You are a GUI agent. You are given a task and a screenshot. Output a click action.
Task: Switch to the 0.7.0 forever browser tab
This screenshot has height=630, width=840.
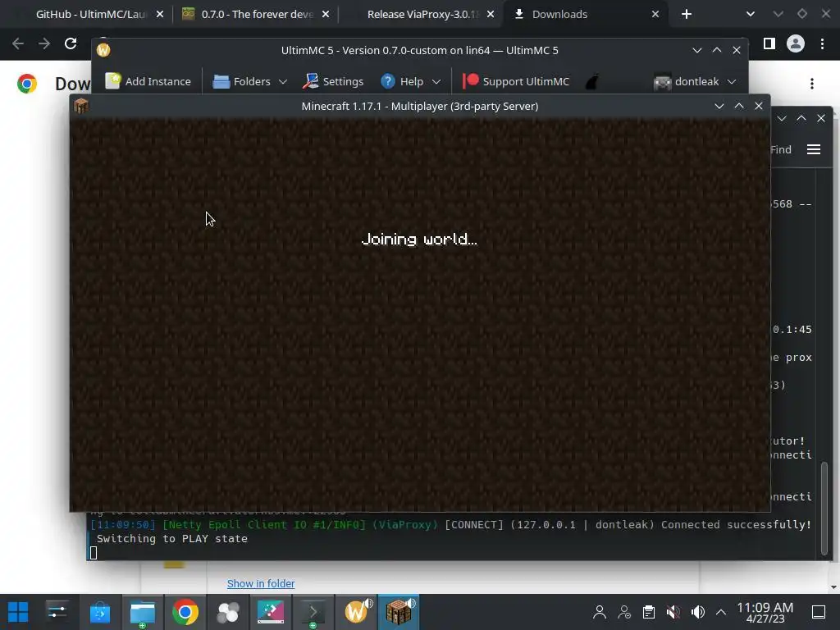click(x=249, y=15)
